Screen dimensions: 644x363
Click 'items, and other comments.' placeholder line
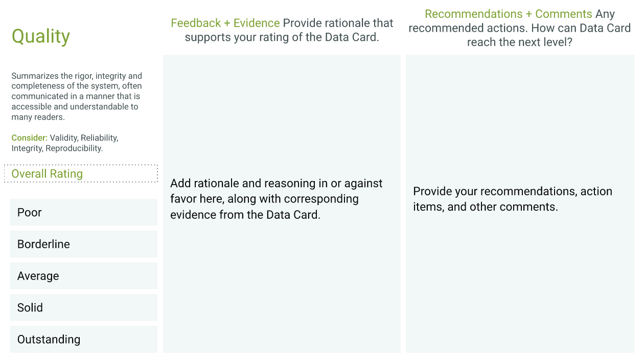pyautogui.click(x=485, y=207)
